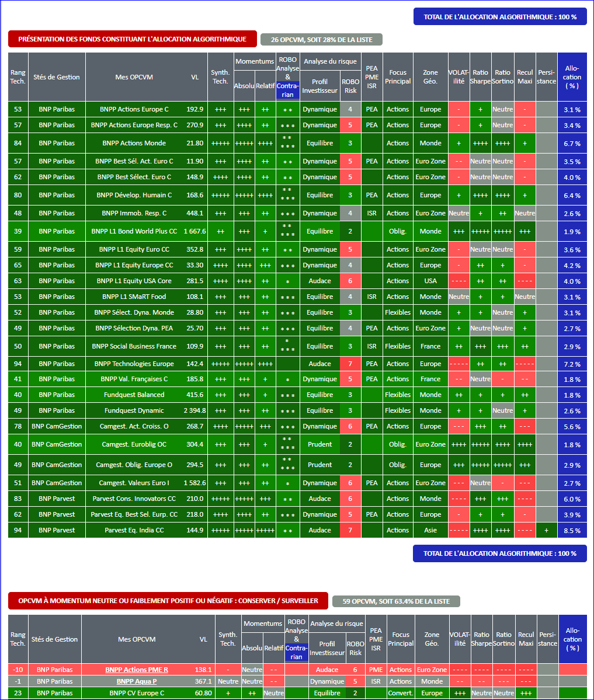Select fund 'BNPP Best Sélect. Euro C'
The width and height of the screenshot is (594, 700).
[x=134, y=177]
